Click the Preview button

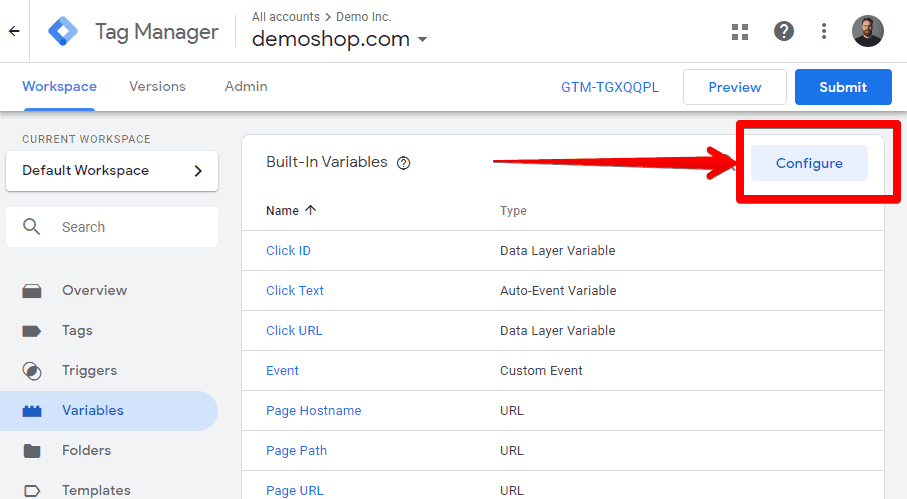pos(735,87)
